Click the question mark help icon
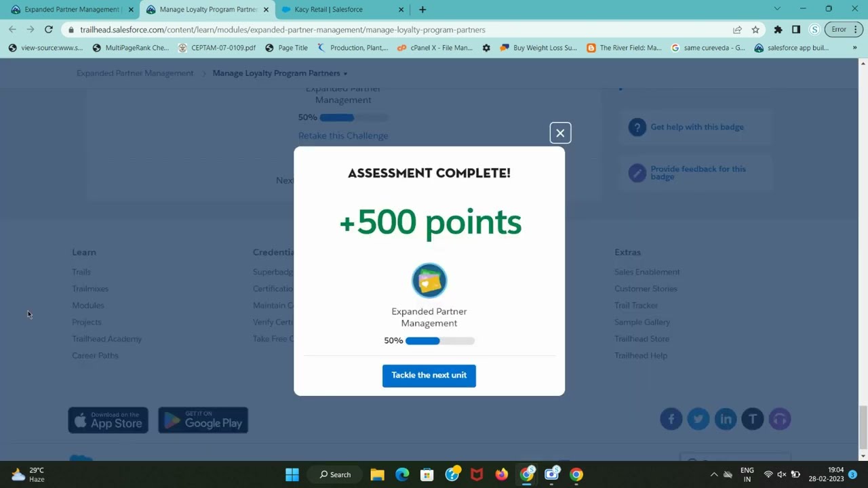Screen dimensions: 868x488 click(x=637, y=127)
